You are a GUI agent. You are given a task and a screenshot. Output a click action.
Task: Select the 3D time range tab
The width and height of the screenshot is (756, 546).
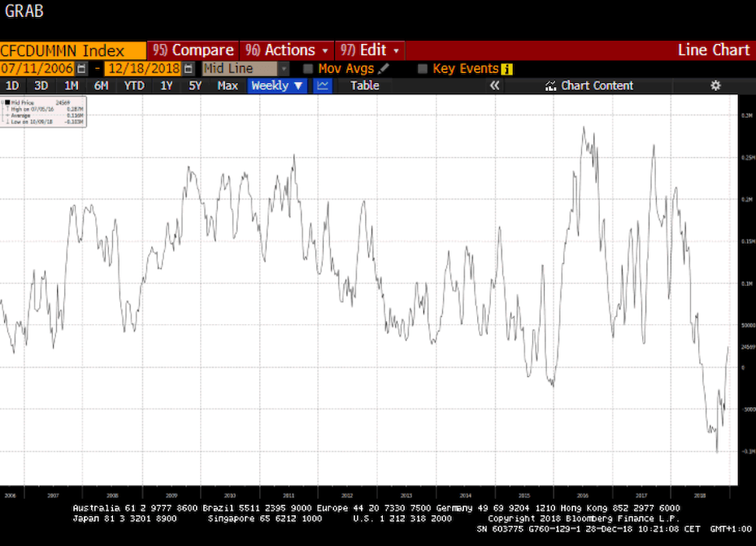click(x=41, y=86)
